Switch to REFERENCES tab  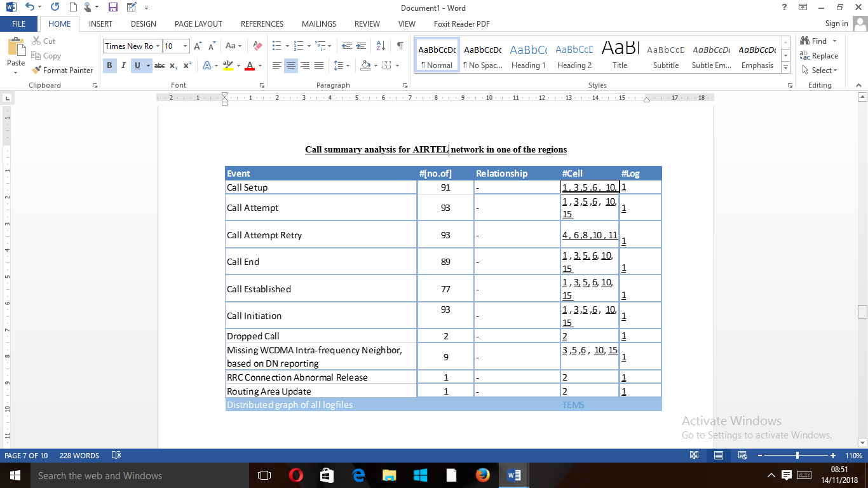[262, 24]
